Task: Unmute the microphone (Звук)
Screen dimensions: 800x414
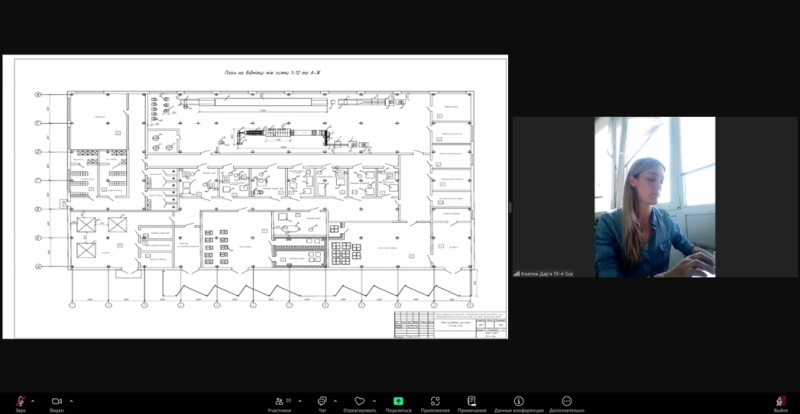Action: coord(20,403)
